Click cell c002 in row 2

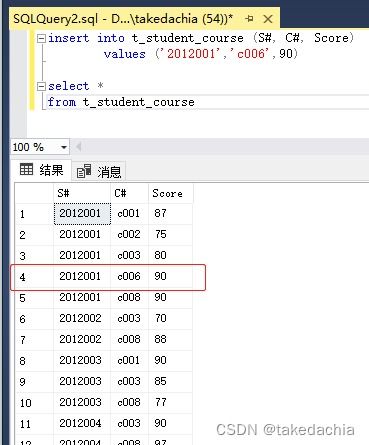pos(129,235)
